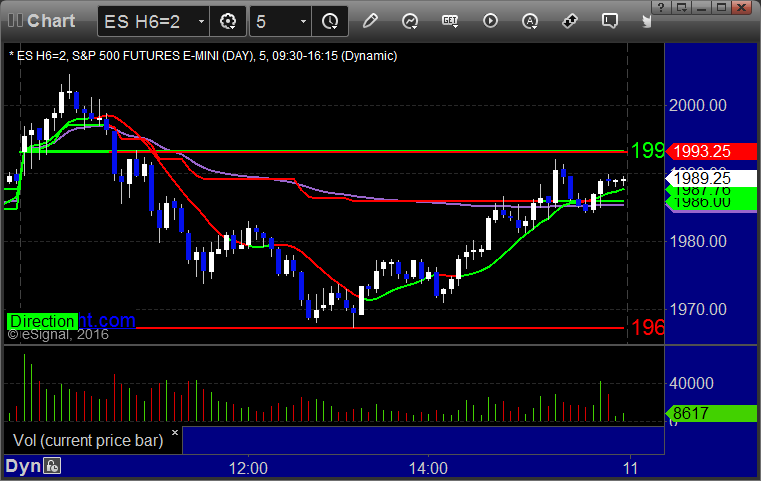Click the red 1993.25 price marker

711,151
